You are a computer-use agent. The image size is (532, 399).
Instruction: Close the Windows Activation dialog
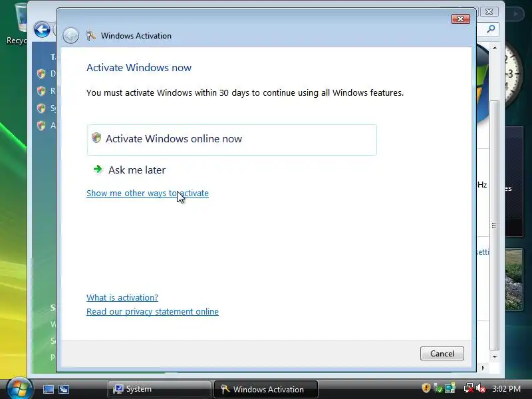click(x=460, y=19)
